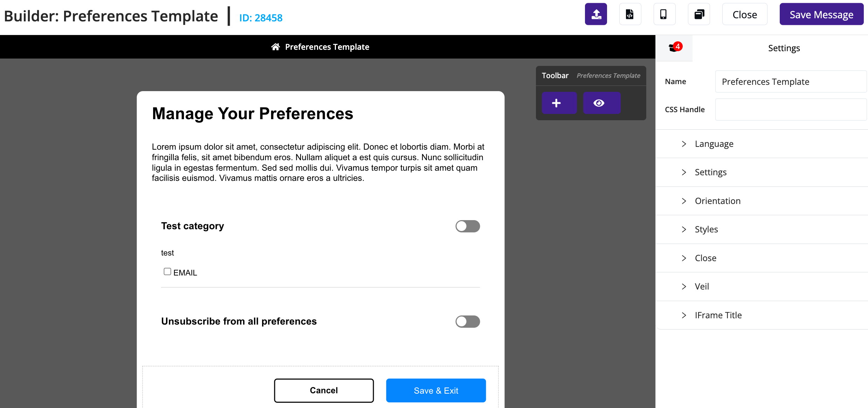The image size is (868, 408).
Task: Click the plus icon on the Toolbar panel
Action: pyautogui.click(x=559, y=103)
